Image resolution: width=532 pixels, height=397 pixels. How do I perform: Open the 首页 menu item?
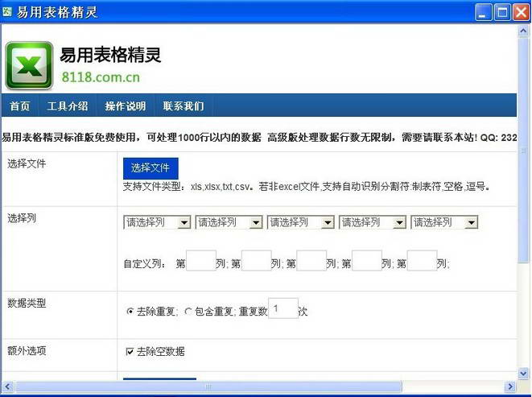[x=19, y=106]
